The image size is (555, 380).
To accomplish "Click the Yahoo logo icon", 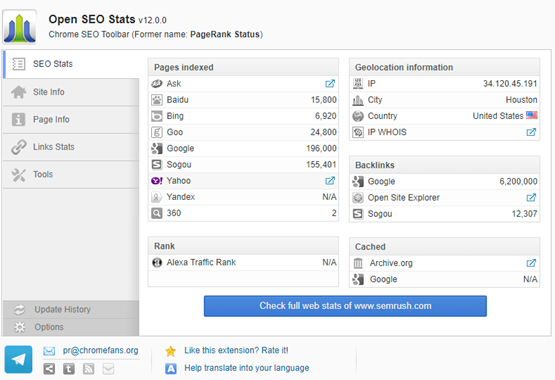I will [x=157, y=181].
